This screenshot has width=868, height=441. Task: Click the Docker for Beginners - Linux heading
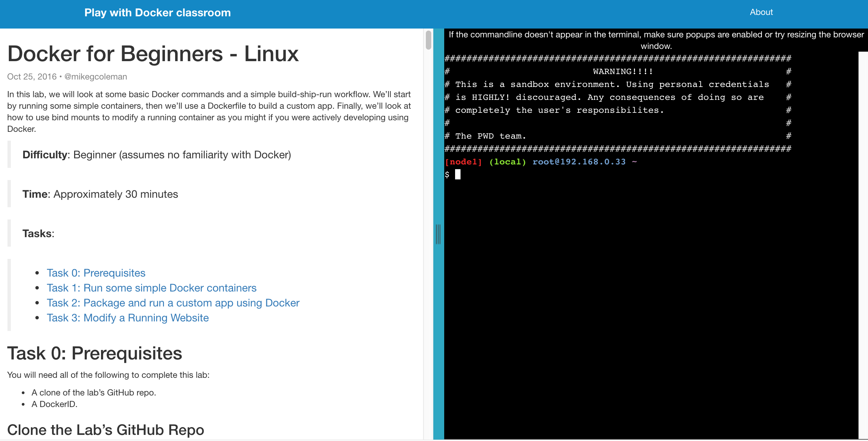(153, 53)
